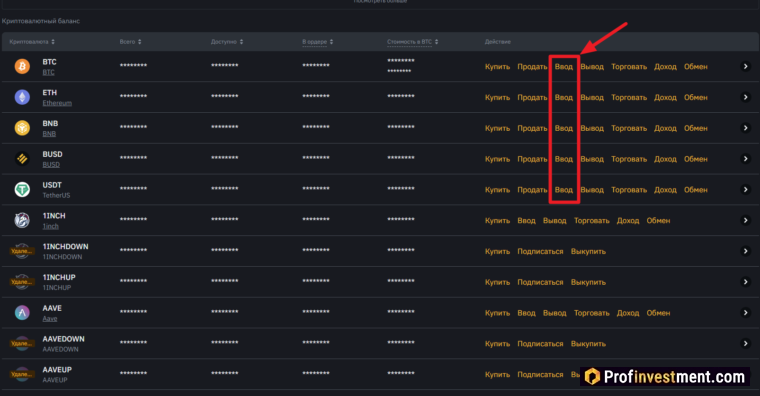Click the 1INCH coin icon
This screenshot has height=396, width=760.
(x=22, y=220)
